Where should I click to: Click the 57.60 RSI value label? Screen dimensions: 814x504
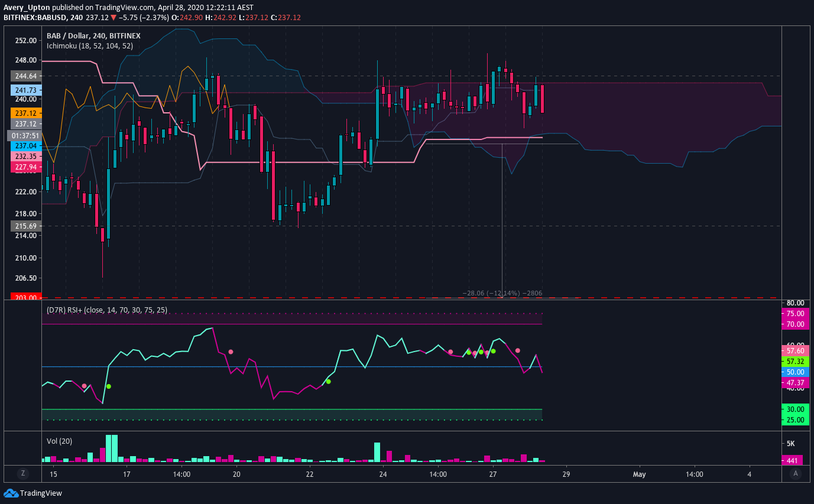tap(795, 350)
